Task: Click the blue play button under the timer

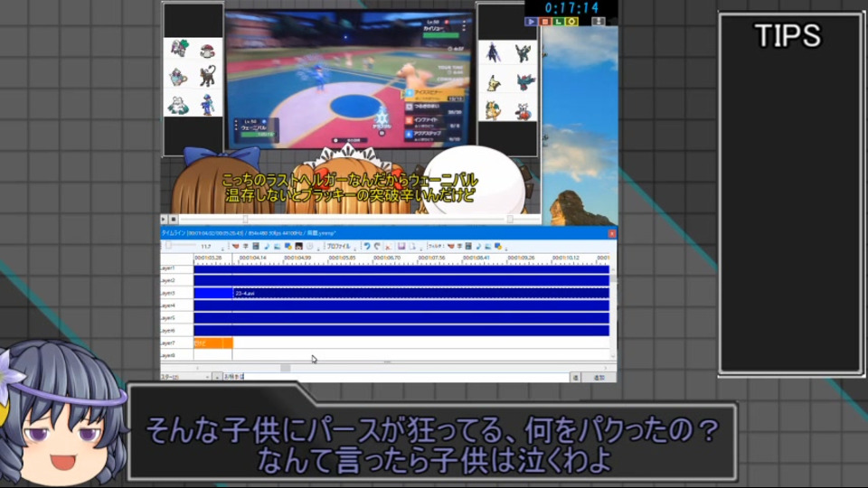Action: pyautogui.click(x=531, y=22)
